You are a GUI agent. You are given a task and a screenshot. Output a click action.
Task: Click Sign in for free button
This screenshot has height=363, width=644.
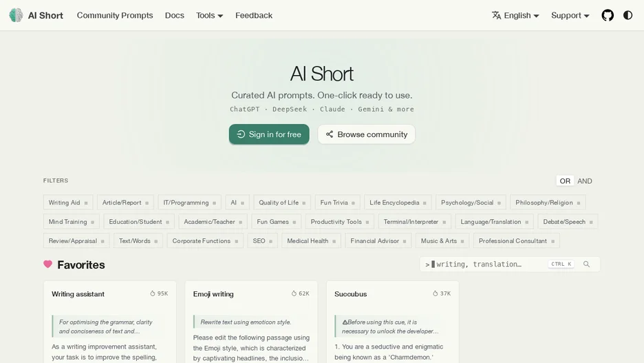pos(269,134)
